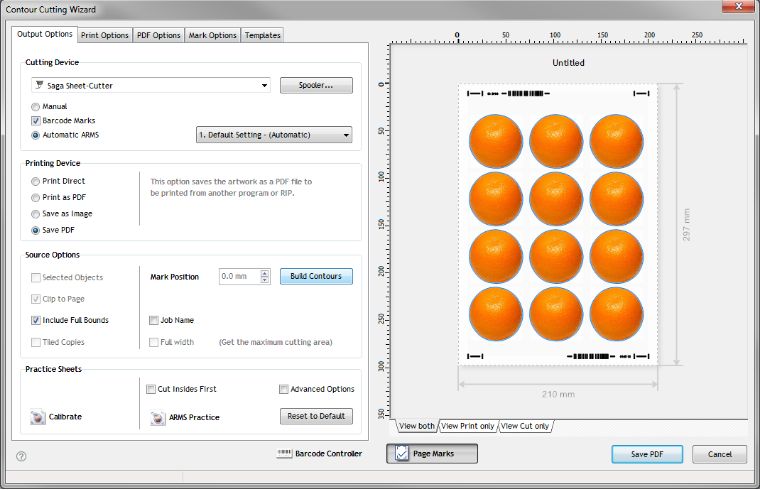This screenshot has height=490, width=760.
Task: Open ARMS Practice icon
Action: pyautogui.click(x=157, y=417)
